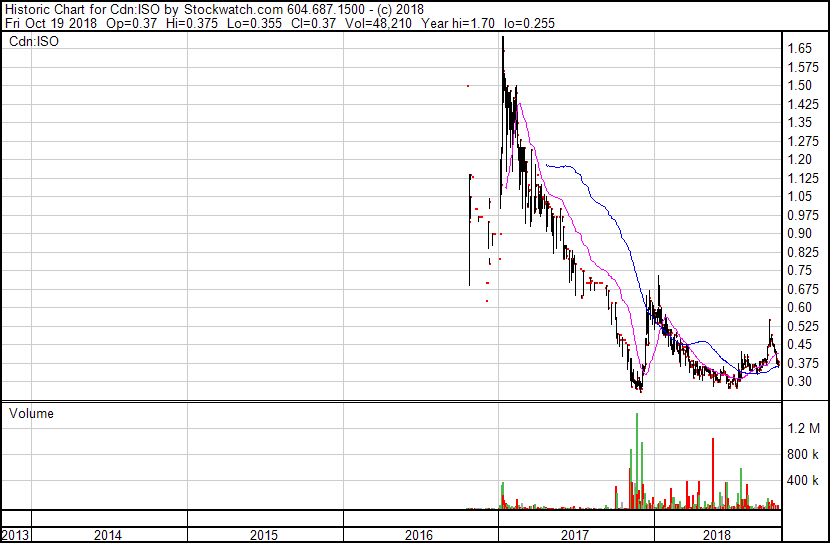This screenshot has height=543, width=830.
Task: Select the 400 k volume axis label
Action: 802,481
